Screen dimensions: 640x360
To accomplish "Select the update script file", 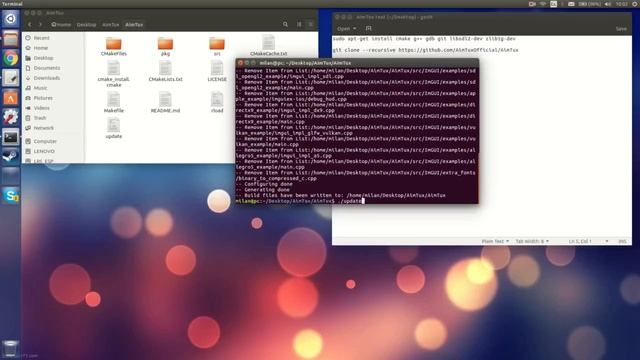I will (x=113, y=128).
